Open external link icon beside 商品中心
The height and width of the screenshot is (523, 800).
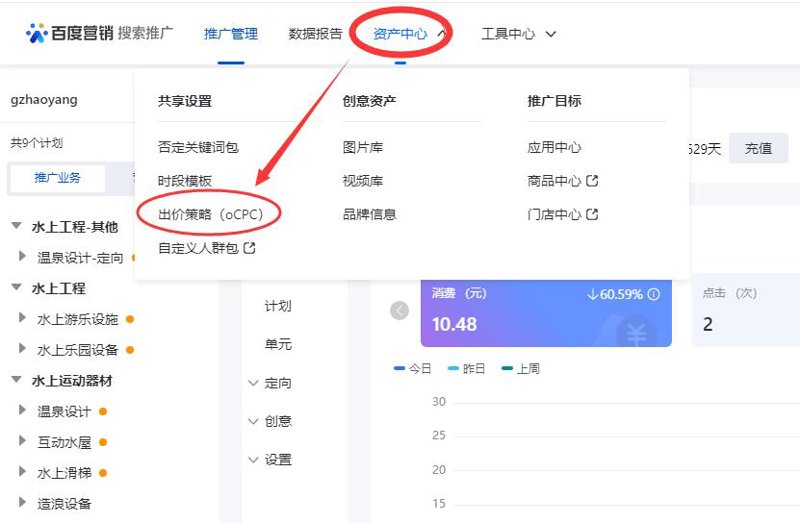tap(592, 181)
